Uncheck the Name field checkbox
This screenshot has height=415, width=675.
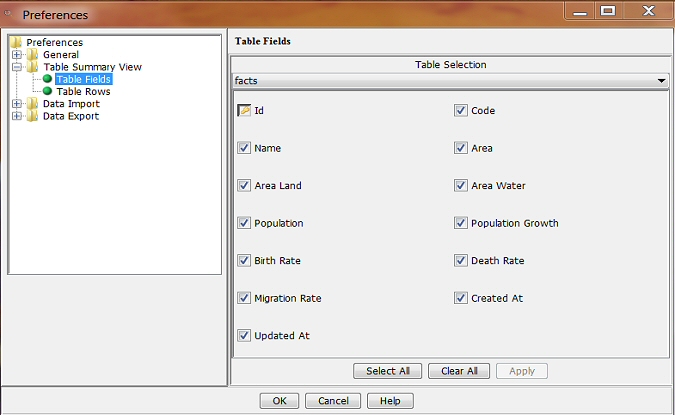tap(244, 148)
